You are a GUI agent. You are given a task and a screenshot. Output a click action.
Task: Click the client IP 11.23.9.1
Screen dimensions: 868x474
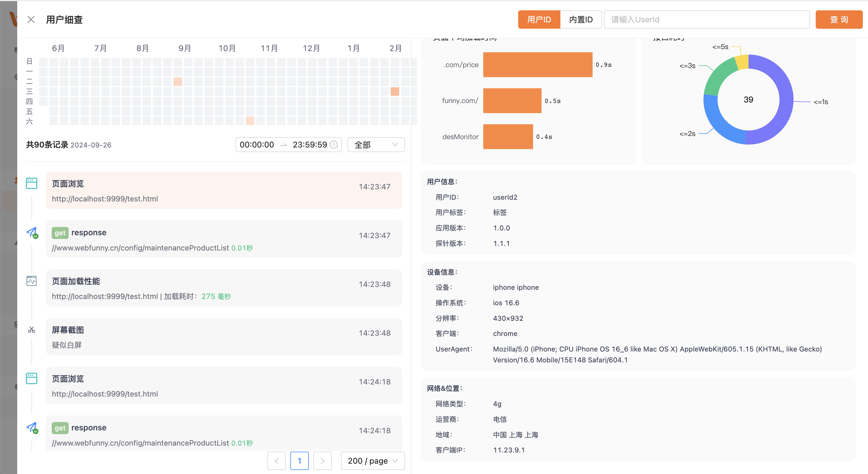click(509, 450)
